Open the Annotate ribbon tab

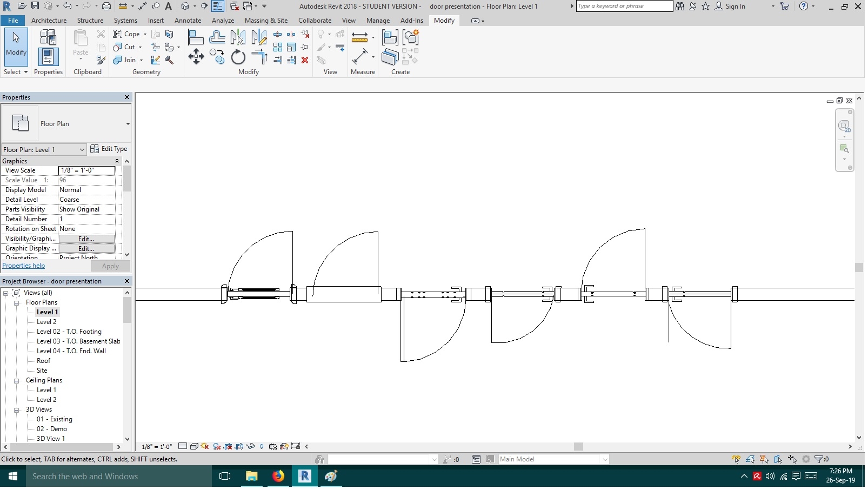pyautogui.click(x=188, y=20)
